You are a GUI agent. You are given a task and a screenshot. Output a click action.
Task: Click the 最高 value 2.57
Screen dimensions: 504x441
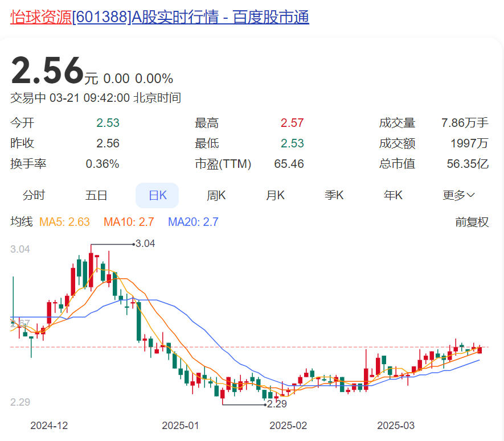click(x=292, y=123)
